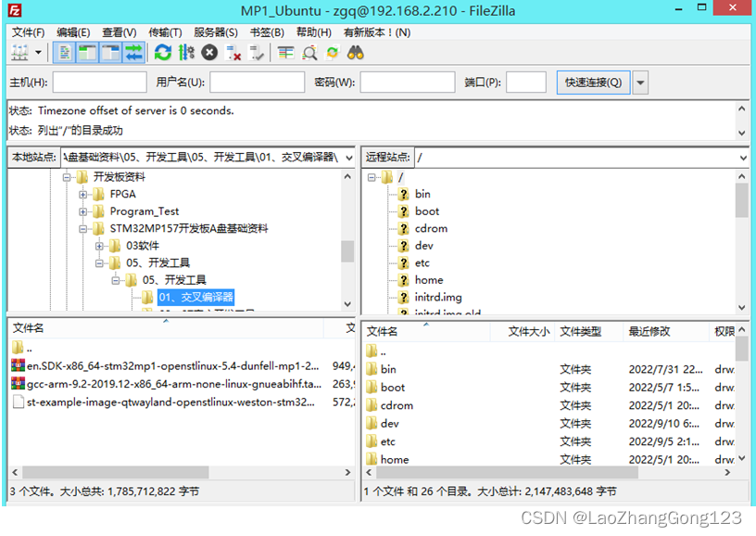The image size is (756, 536).
Task: Collapse the 开发板资料 tree node
Action: pos(67,177)
